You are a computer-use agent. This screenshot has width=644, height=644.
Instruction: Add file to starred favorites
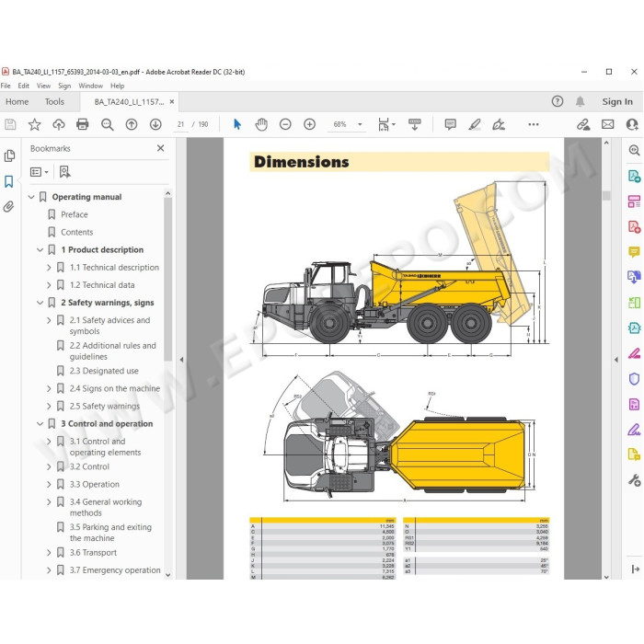click(x=35, y=124)
